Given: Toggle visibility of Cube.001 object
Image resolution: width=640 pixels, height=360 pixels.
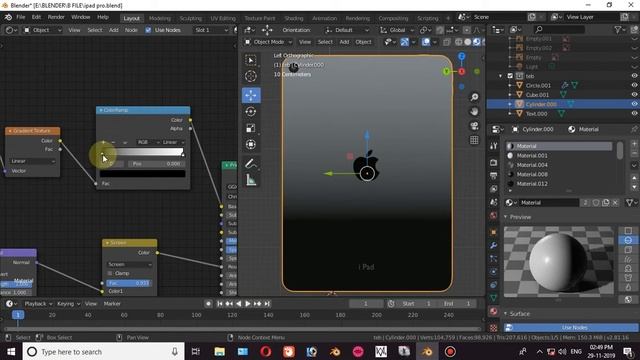Looking at the screenshot, I should [634, 95].
